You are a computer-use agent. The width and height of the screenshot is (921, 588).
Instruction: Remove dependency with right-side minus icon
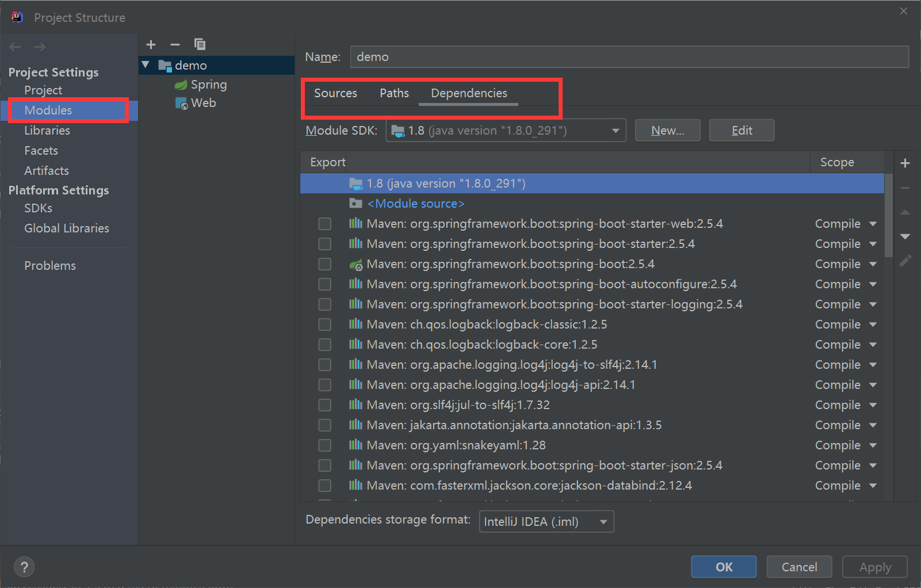pos(905,188)
